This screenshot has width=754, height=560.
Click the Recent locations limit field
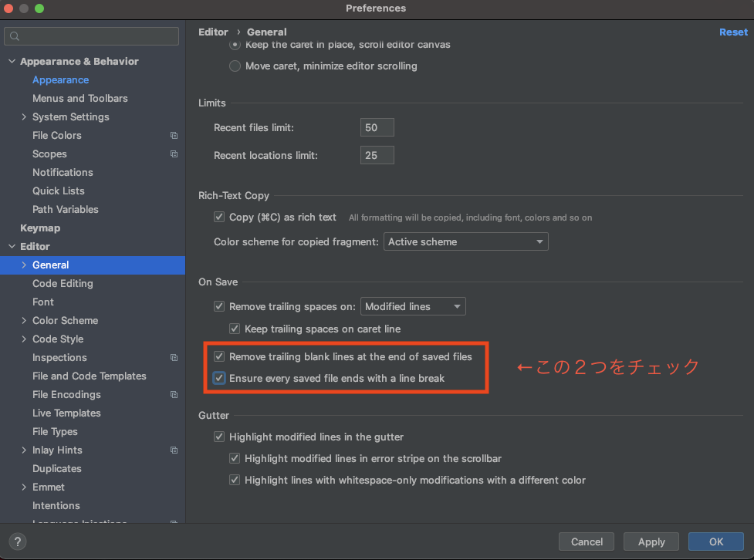point(377,155)
